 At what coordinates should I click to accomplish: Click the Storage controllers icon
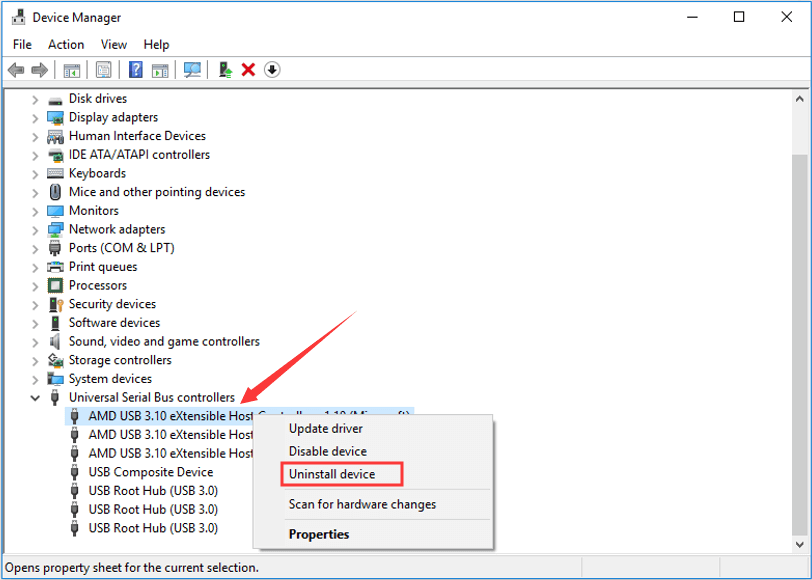point(55,360)
